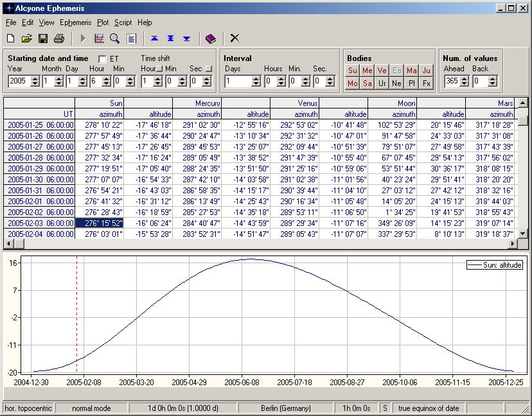Toggle the small box next to Time shift Sec
532x416 pixels.
coord(209,69)
